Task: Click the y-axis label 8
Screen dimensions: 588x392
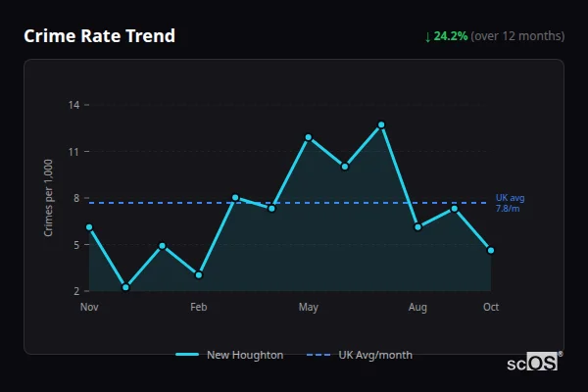Action: 76,198
